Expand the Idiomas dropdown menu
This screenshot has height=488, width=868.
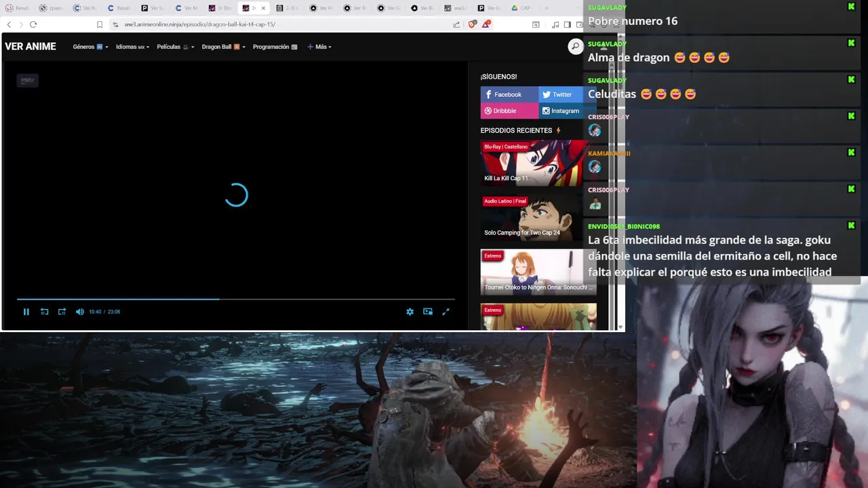tap(132, 47)
